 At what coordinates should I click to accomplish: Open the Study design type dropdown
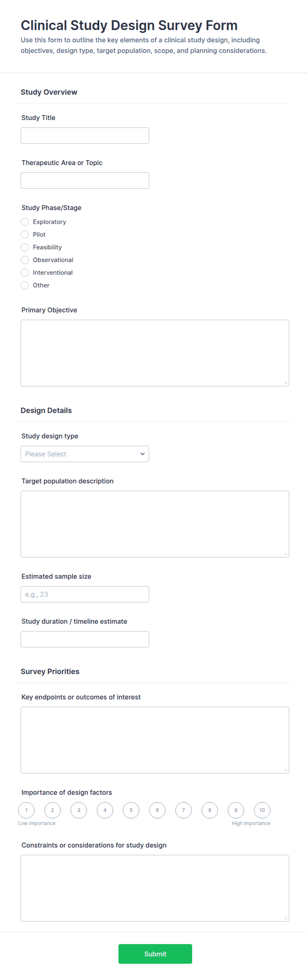click(85, 454)
